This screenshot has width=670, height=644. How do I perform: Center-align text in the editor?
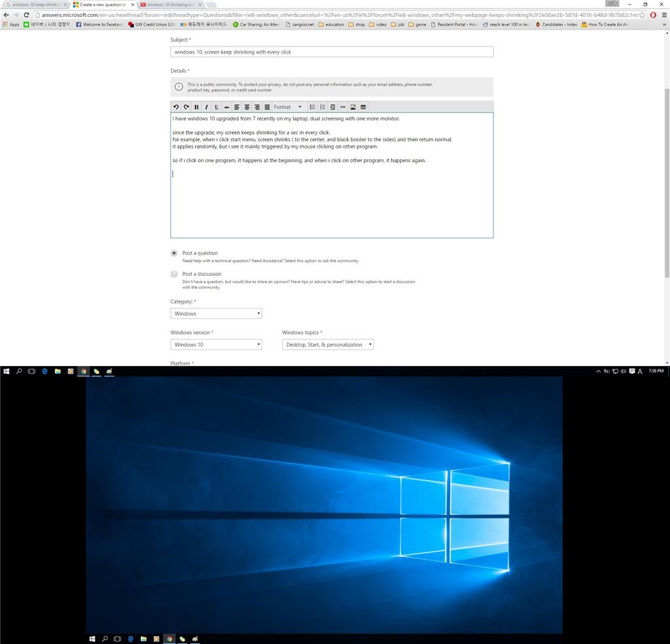[x=247, y=107]
